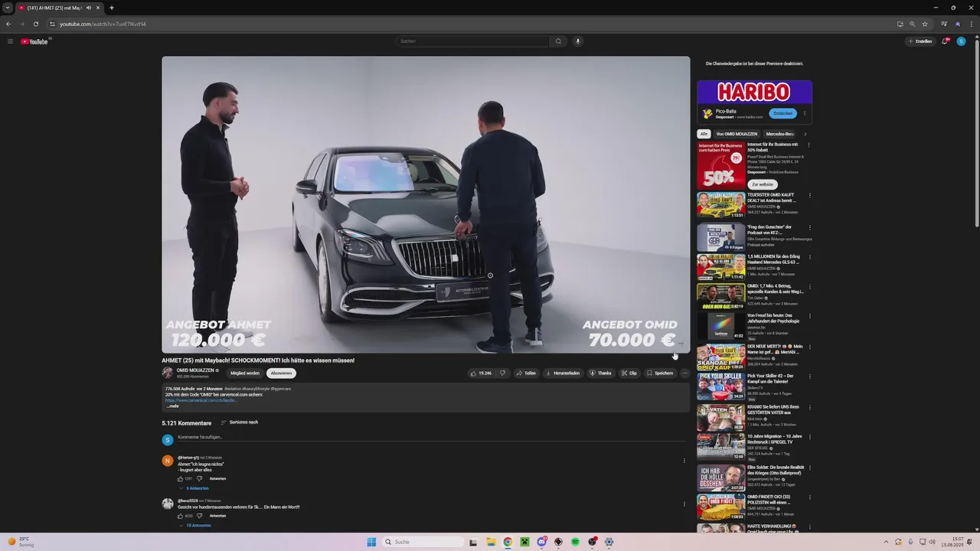Select the Mercedes-Benz filter chip
The width and height of the screenshot is (980, 551).
(x=780, y=134)
